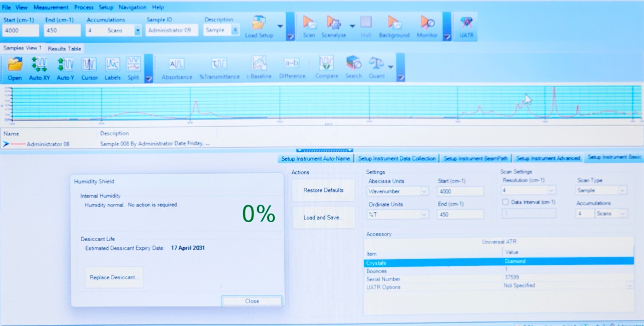Open Setup Instrument BeamPath tab

tap(475, 158)
